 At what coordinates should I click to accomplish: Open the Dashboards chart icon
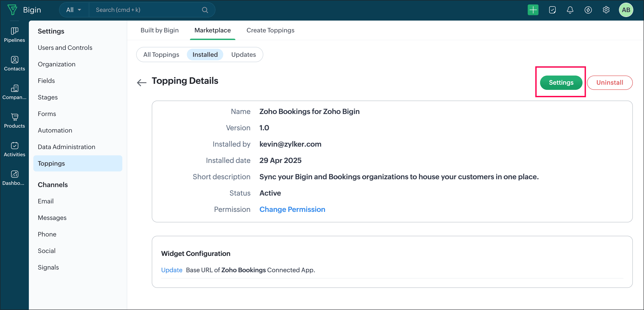pyautogui.click(x=15, y=174)
